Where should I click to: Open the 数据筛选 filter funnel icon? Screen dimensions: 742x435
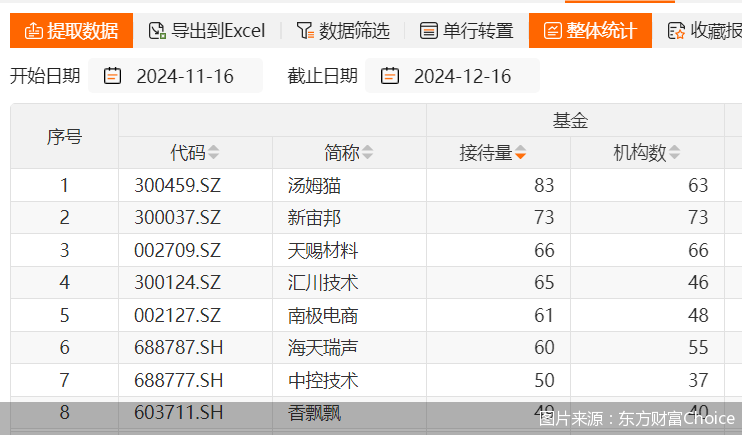pos(304,31)
